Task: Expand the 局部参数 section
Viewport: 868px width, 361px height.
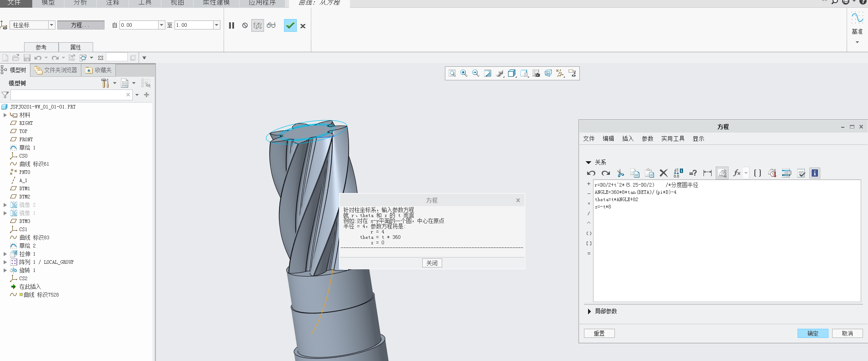Action: point(589,311)
